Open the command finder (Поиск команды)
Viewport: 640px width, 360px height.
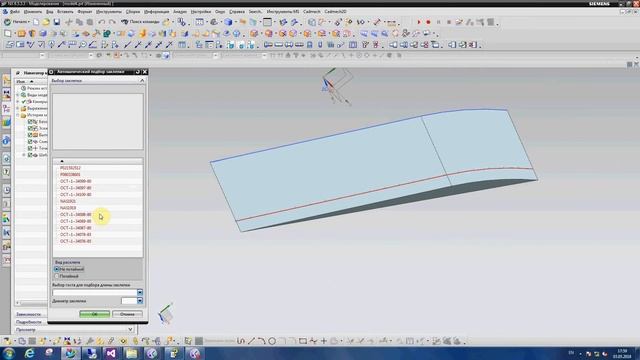[x=140, y=22]
